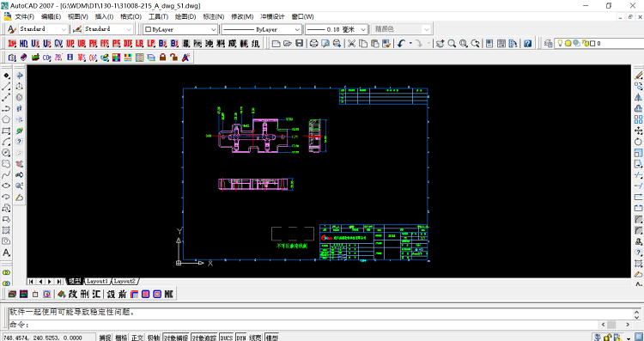The image size is (644, 341).
Task: Open the Standard text style dropdown
Action: coord(44,29)
